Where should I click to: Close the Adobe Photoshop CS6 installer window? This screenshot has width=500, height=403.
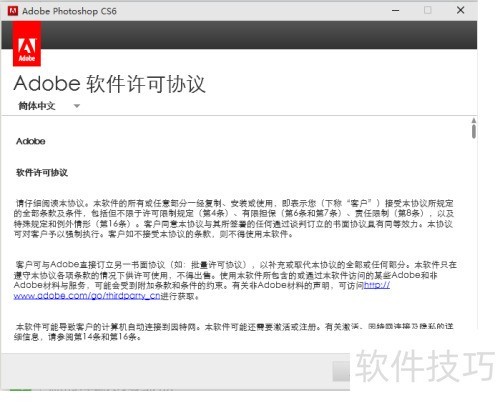point(460,10)
